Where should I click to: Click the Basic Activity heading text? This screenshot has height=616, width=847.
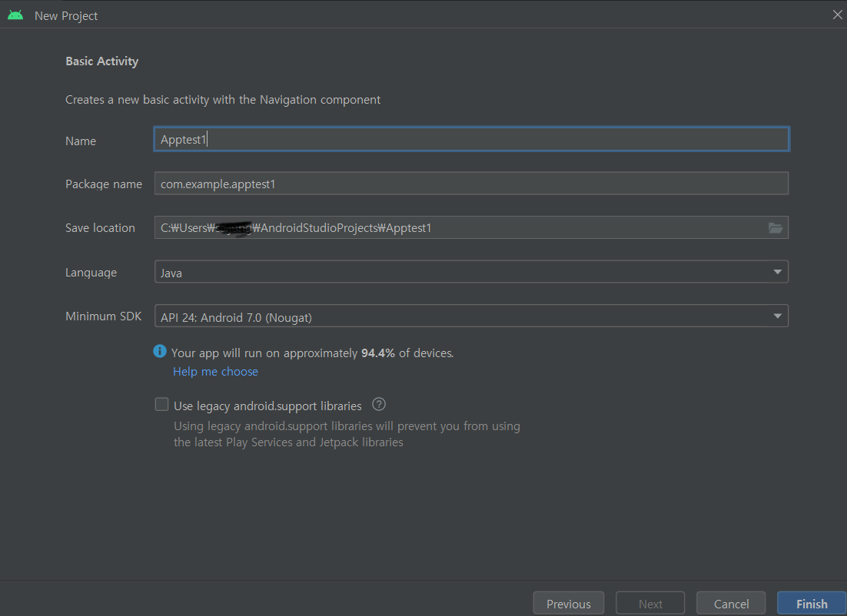click(102, 61)
